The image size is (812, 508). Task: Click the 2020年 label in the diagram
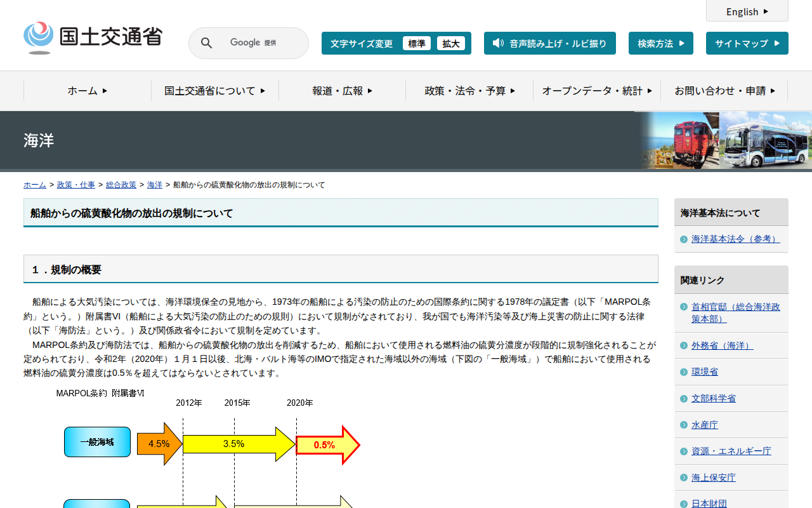click(299, 403)
